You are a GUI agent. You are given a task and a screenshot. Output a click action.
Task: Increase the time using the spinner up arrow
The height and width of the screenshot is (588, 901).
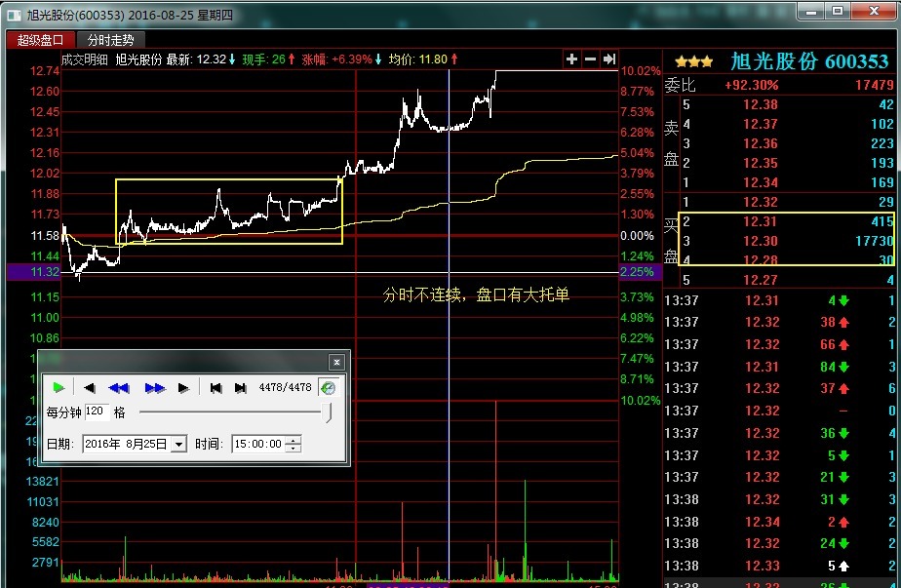(294, 441)
